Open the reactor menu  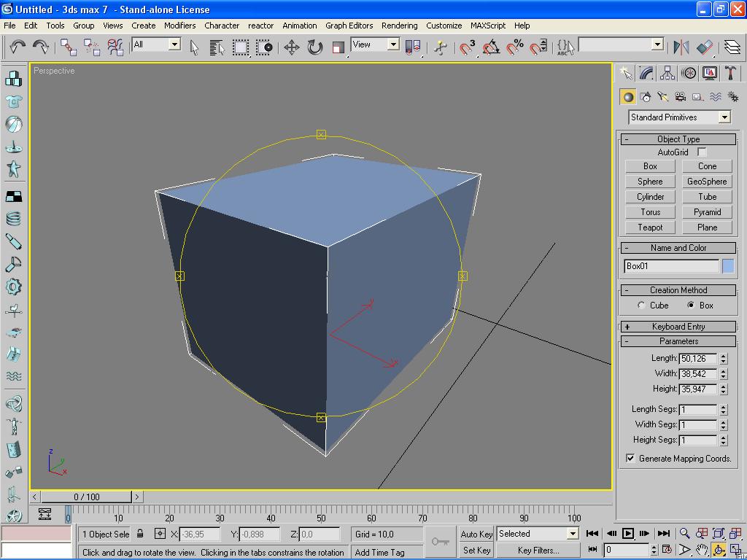point(260,26)
